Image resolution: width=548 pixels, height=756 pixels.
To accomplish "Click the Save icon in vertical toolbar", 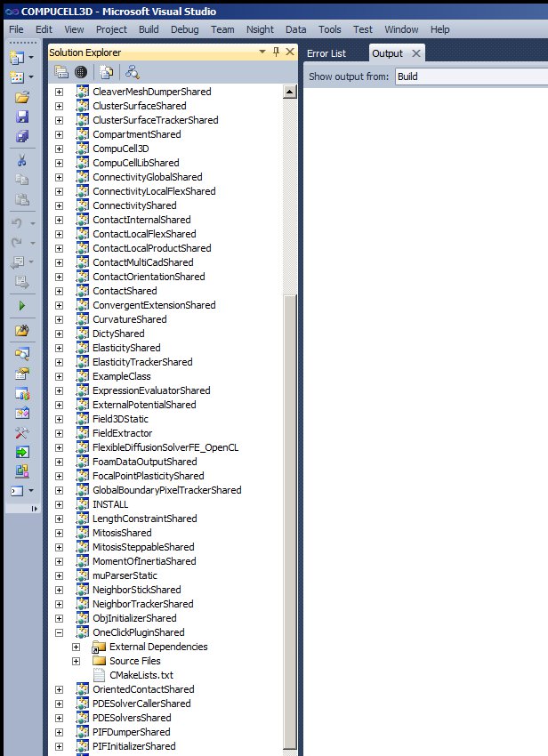I will tap(22, 117).
